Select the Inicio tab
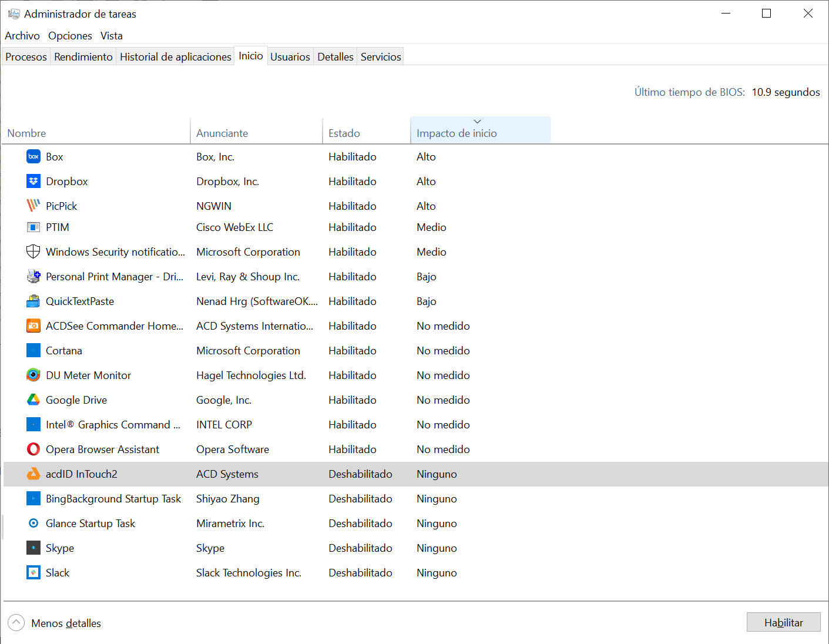The height and width of the screenshot is (644, 829). pos(251,56)
